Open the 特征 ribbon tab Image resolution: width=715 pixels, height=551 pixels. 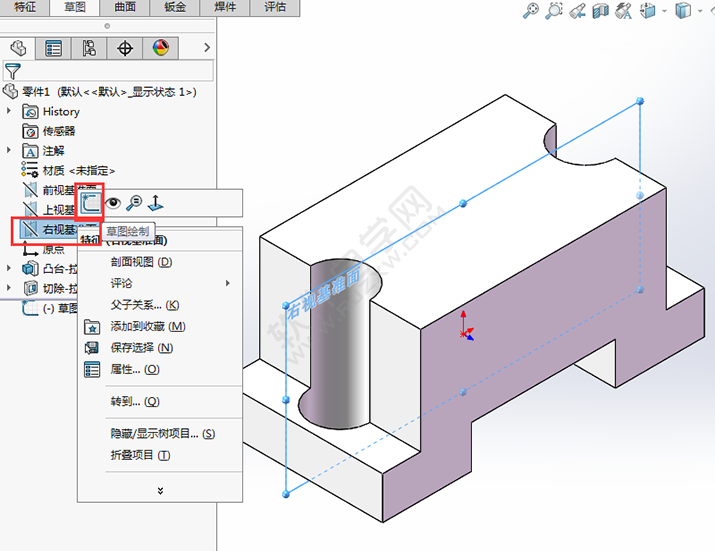pyautogui.click(x=25, y=7)
